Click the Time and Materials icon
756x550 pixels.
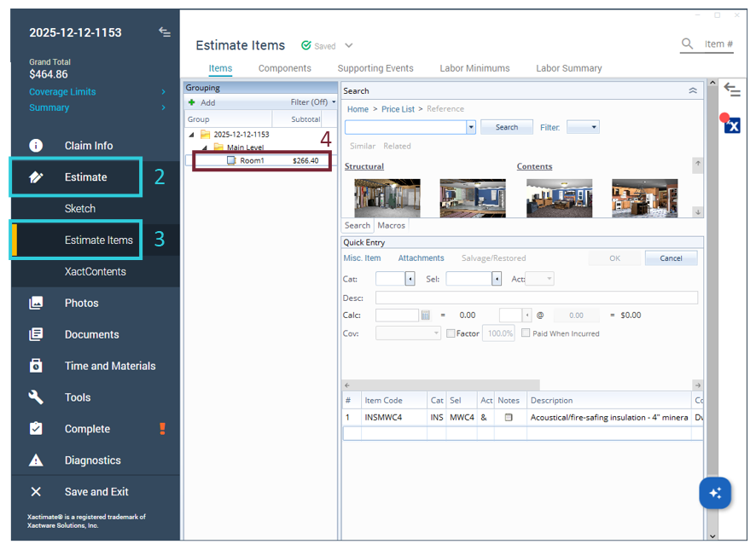[36, 366]
